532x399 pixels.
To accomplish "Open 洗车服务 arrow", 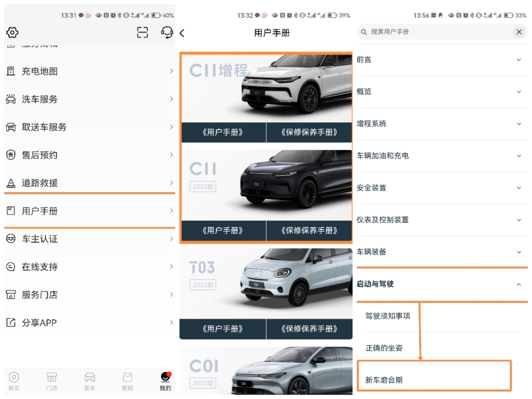I will tap(171, 99).
